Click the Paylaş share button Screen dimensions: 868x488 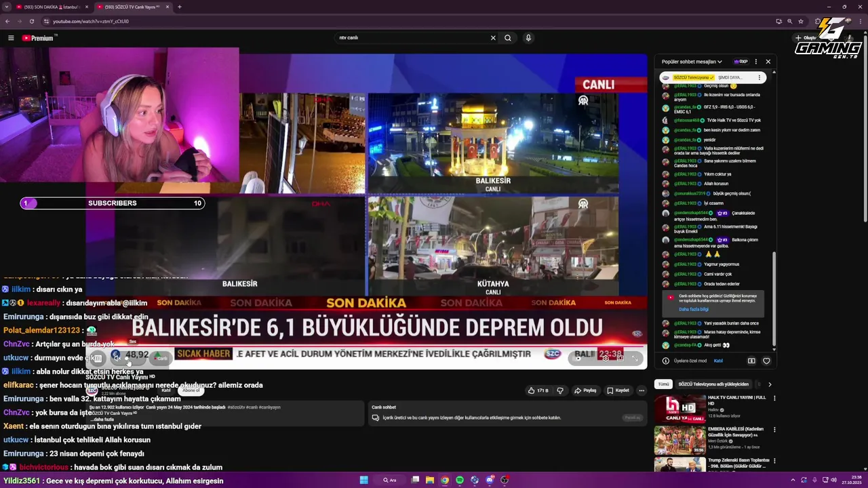point(585,390)
